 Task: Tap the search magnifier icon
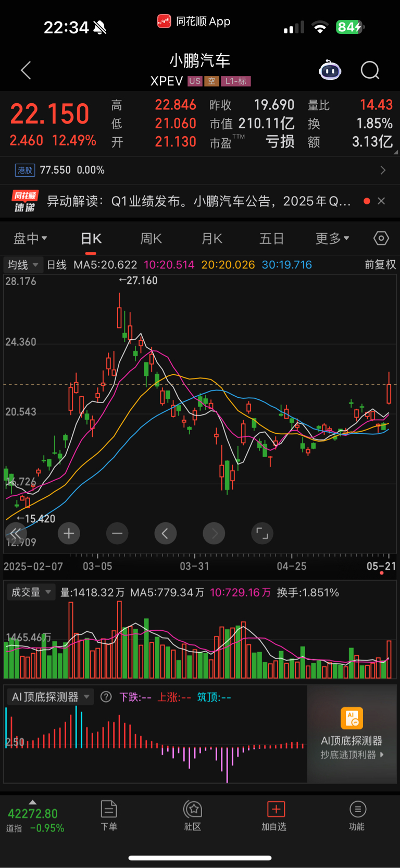coord(370,70)
